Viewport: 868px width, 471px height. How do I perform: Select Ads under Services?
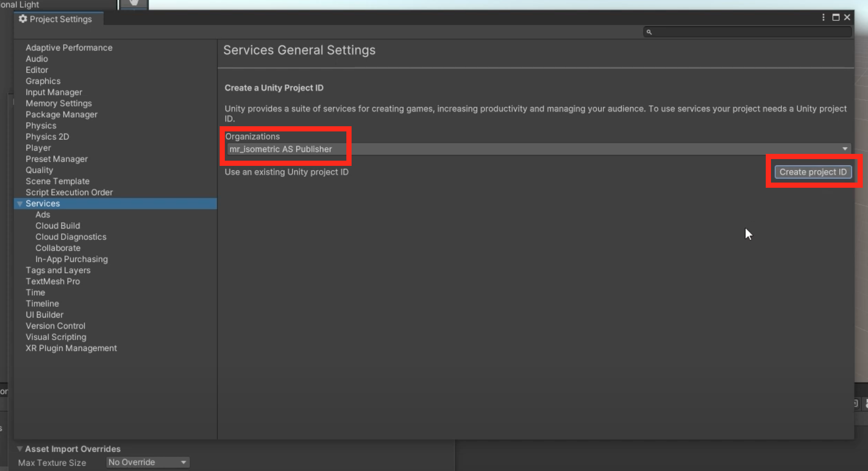click(x=43, y=215)
